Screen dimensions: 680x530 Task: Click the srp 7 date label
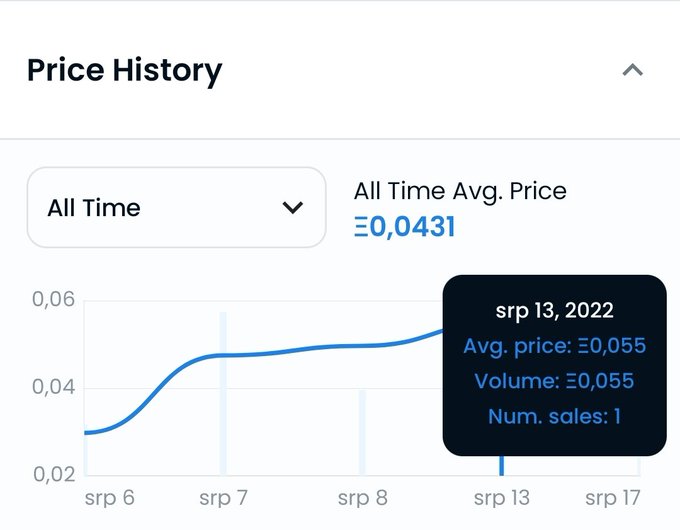(x=223, y=497)
